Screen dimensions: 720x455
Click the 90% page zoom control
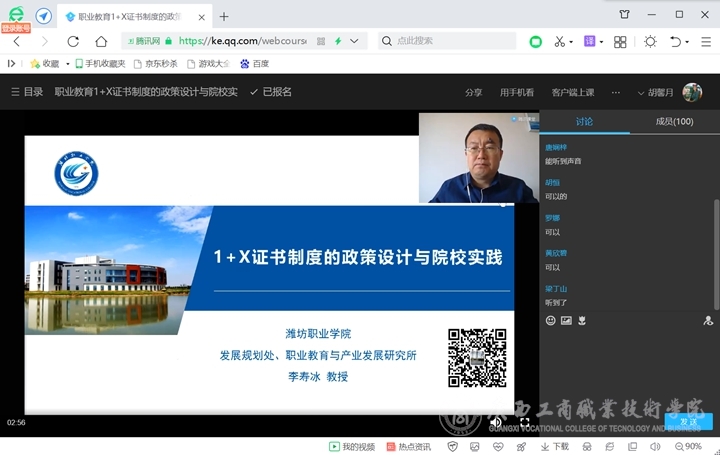(688, 446)
